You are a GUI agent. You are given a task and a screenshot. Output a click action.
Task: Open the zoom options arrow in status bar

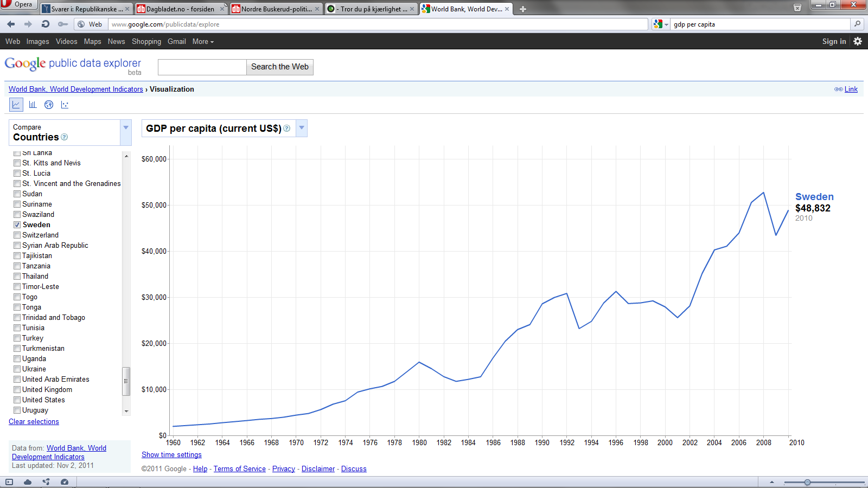coord(772,482)
